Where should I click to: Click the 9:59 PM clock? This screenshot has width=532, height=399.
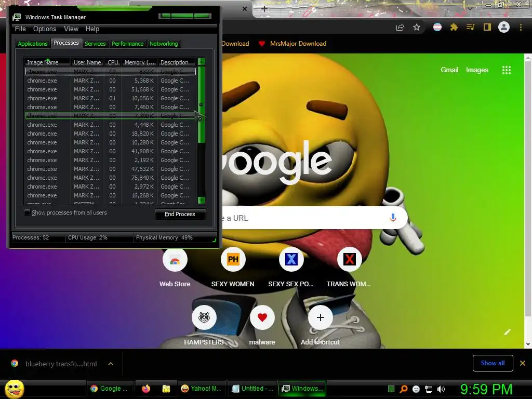(486, 389)
